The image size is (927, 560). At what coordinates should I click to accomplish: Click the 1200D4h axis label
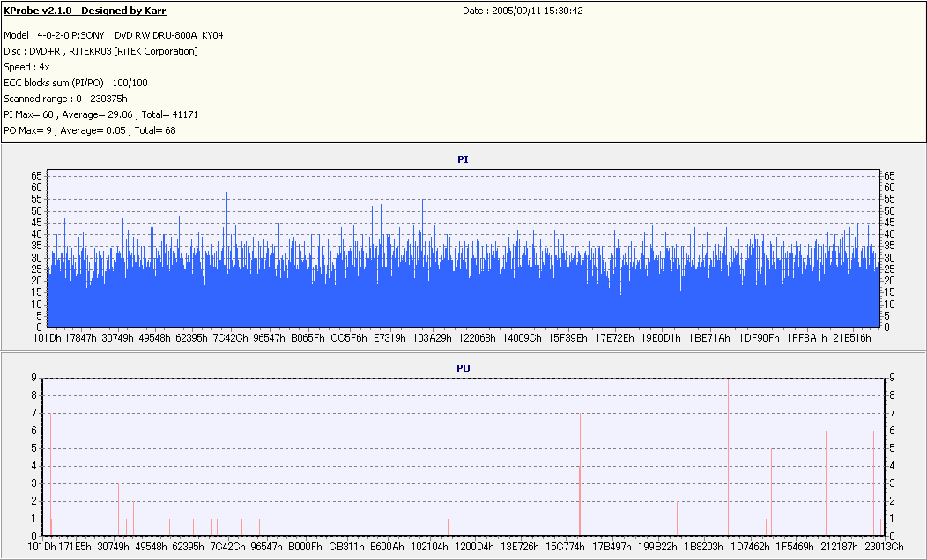474,547
